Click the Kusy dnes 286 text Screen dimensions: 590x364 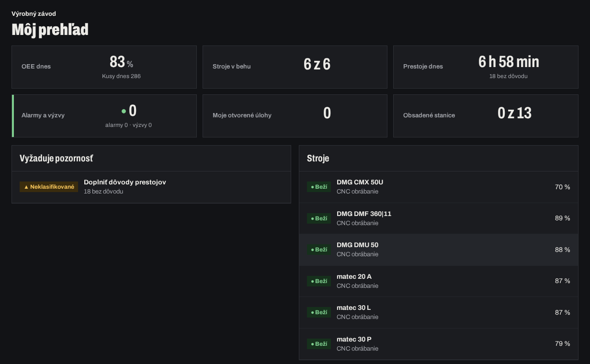pos(121,76)
